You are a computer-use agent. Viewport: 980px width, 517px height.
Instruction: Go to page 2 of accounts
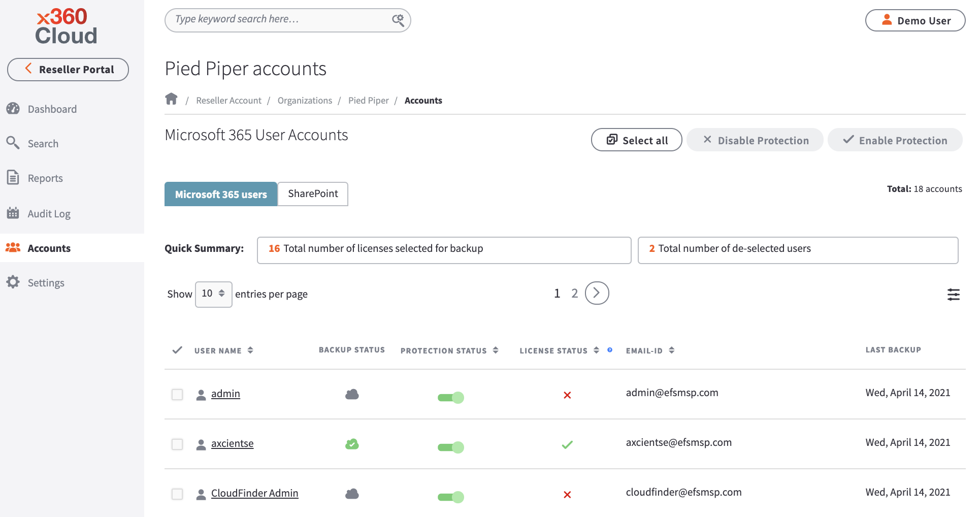(x=574, y=293)
